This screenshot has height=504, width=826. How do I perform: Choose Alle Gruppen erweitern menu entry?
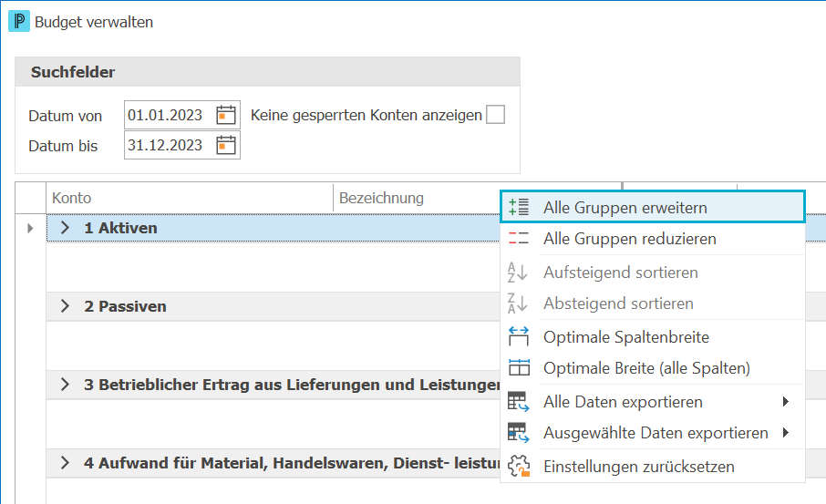653,207
